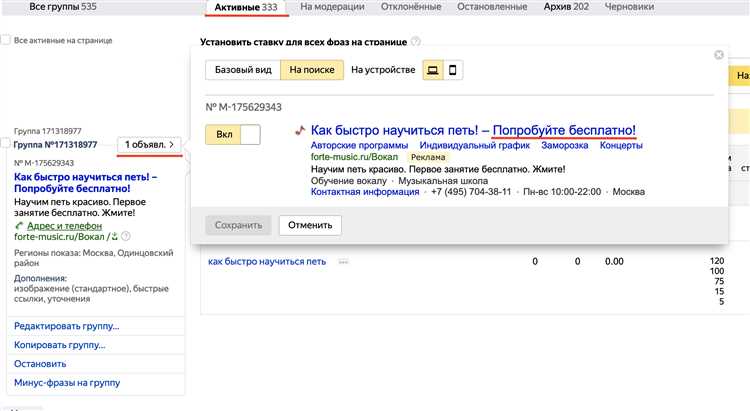The width and height of the screenshot is (750, 411).
Task: Open 'Редактировать группу...' menu item
Action: 66,326
